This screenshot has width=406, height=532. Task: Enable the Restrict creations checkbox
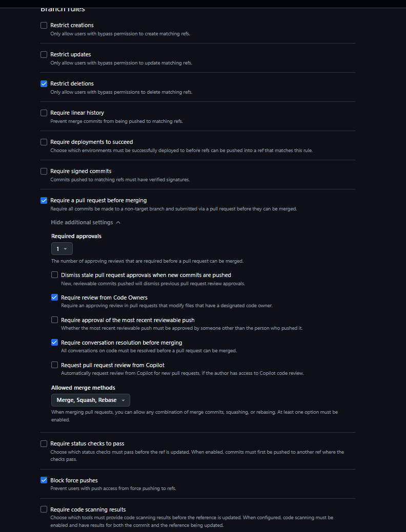pyautogui.click(x=44, y=26)
